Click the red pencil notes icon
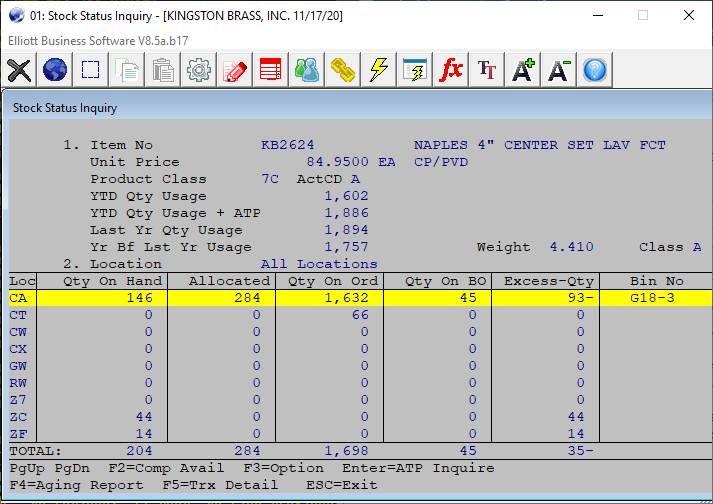 [235, 70]
